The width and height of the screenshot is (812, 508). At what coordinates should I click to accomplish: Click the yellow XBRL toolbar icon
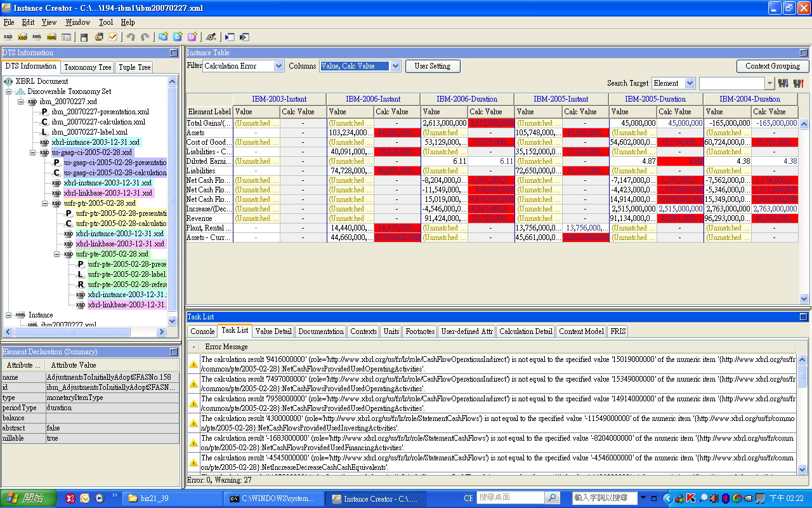(x=51, y=37)
